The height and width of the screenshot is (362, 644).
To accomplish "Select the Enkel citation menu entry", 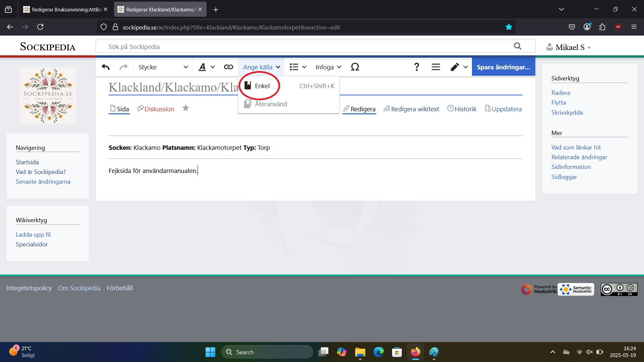I will pos(262,86).
